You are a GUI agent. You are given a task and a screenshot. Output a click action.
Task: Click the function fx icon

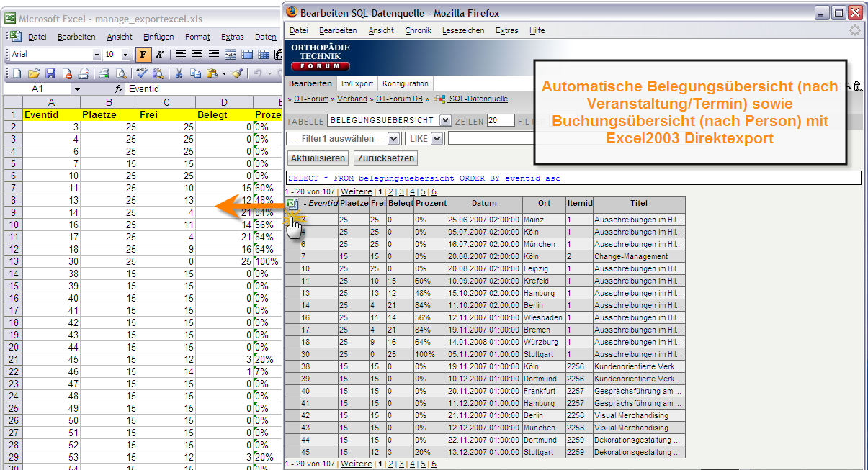click(x=120, y=89)
